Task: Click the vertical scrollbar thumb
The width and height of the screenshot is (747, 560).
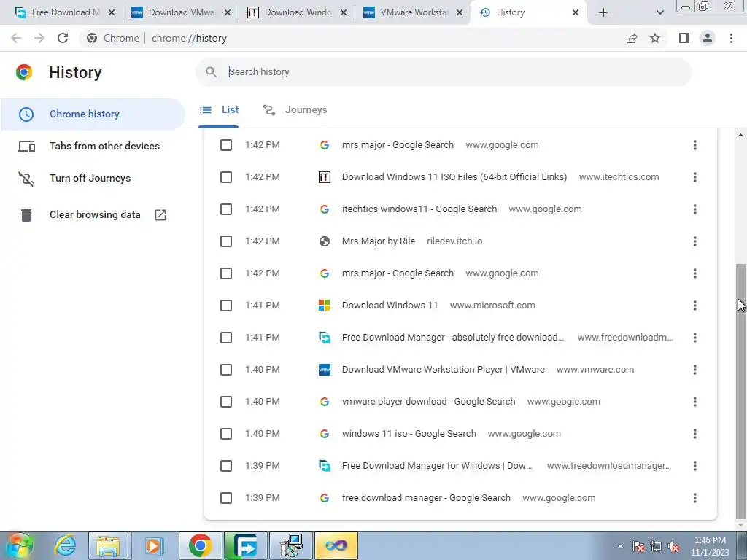Action: pyautogui.click(x=740, y=391)
